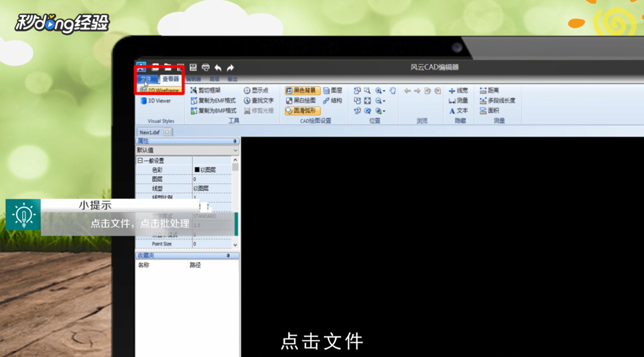Open the 默认值 dropdown in properties
644x357 pixels.
(x=187, y=150)
